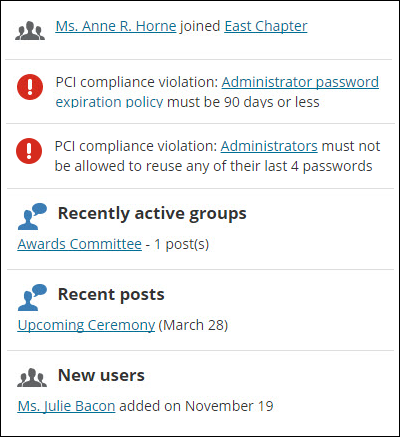Open Ms. Julie Bacon's user link
Viewport: 400px width, 437px height.
(x=66, y=406)
